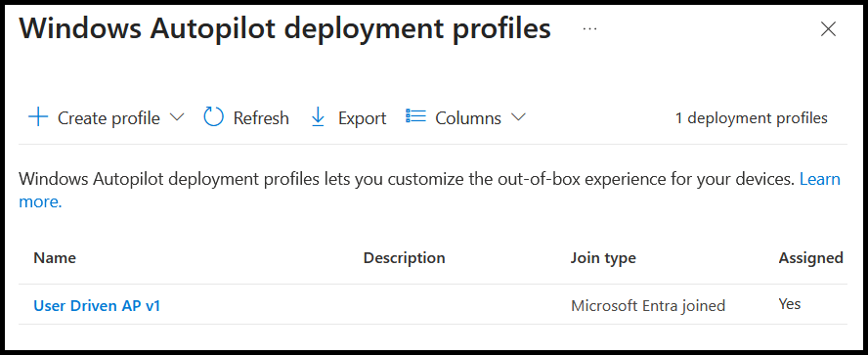Click the Refresh label in toolbar

pyautogui.click(x=261, y=118)
